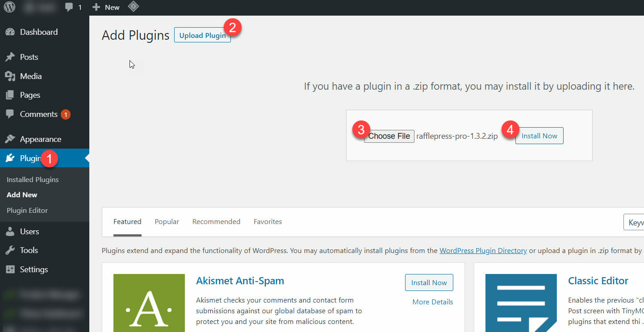Select the Favorites tab

(268, 222)
